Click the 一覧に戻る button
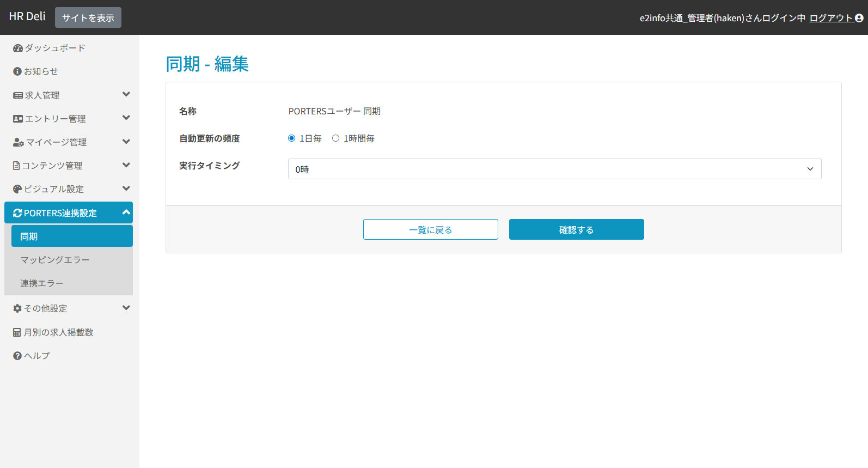This screenshot has width=868, height=468. tap(430, 229)
